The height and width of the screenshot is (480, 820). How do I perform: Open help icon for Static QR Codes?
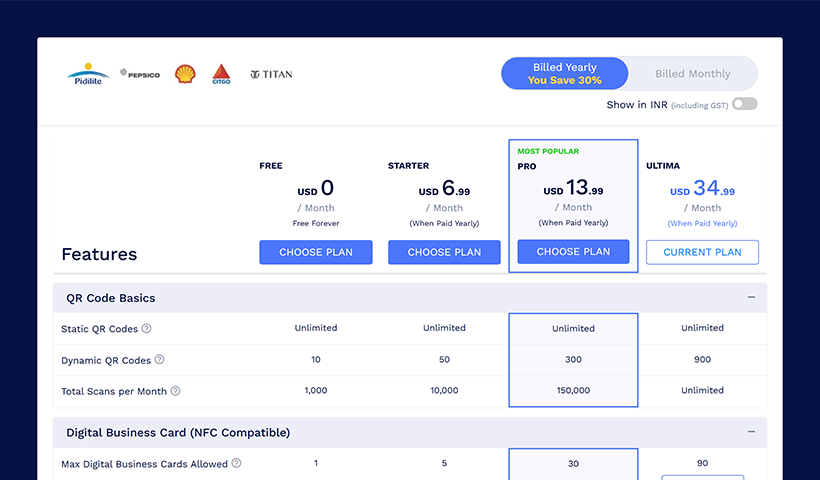(x=147, y=328)
